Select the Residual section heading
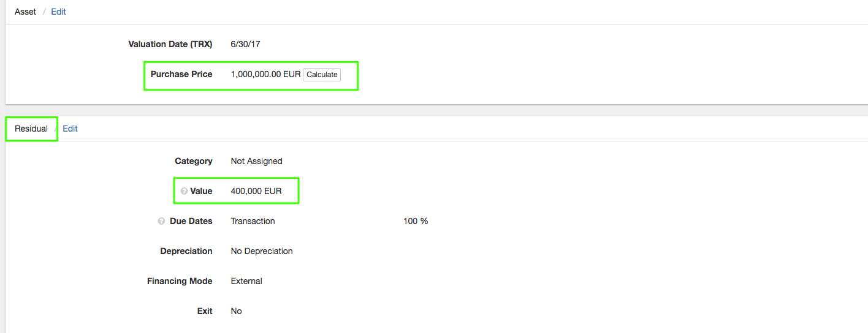 pyautogui.click(x=31, y=129)
